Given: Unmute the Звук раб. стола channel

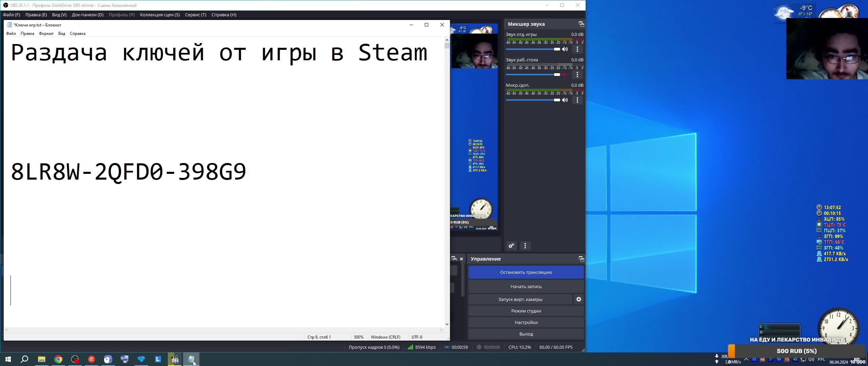Looking at the screenshot, I should [x=565, y=75].
